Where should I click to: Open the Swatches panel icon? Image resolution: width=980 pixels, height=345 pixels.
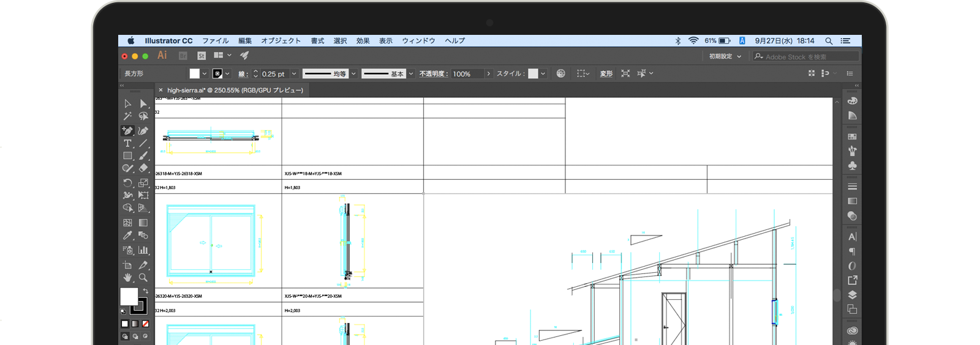pyautogui.click(x=852, y=136)
